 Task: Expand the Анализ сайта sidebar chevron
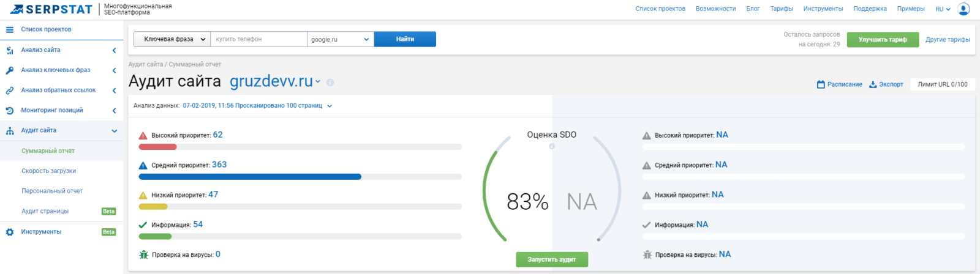coord(114,51)
